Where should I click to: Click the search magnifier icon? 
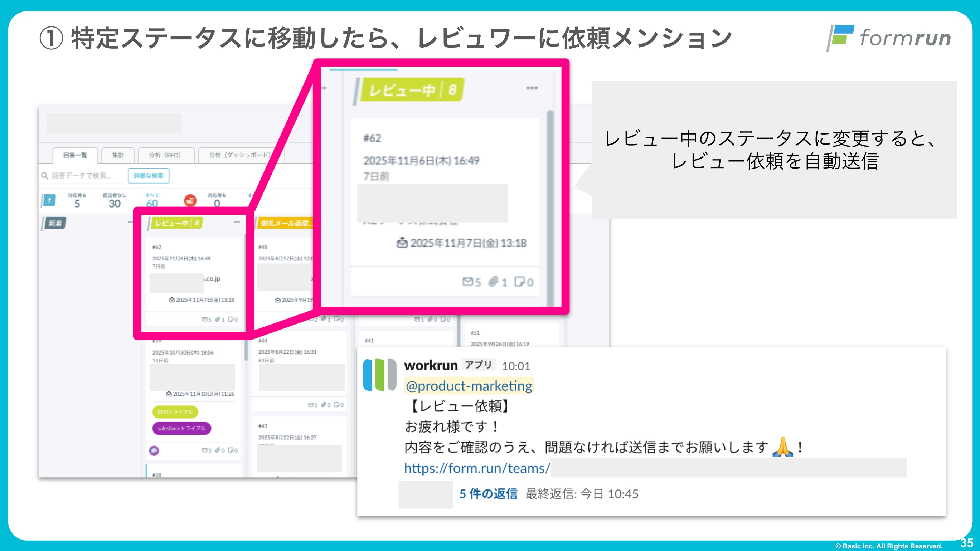point(44,176)
